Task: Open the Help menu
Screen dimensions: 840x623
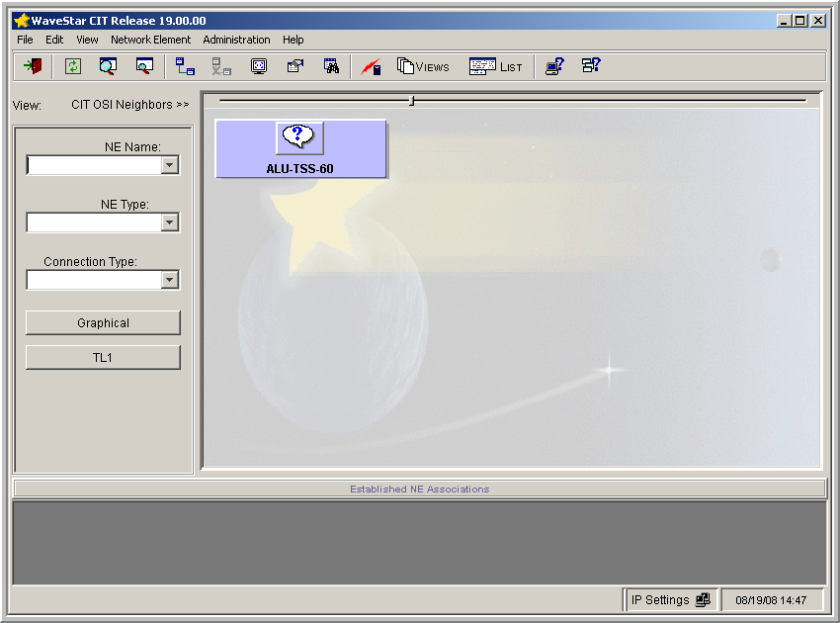Action: tap(294, 40)
